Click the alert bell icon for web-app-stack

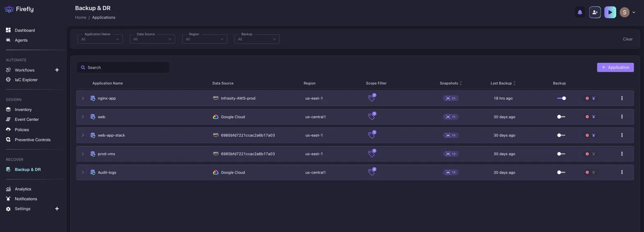(x=593, y=135)
